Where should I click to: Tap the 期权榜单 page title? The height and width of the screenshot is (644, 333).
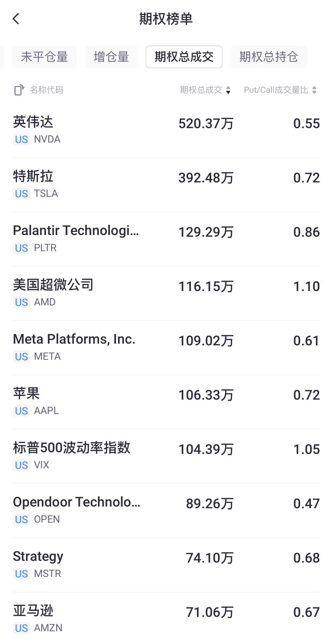coord(166,19)
